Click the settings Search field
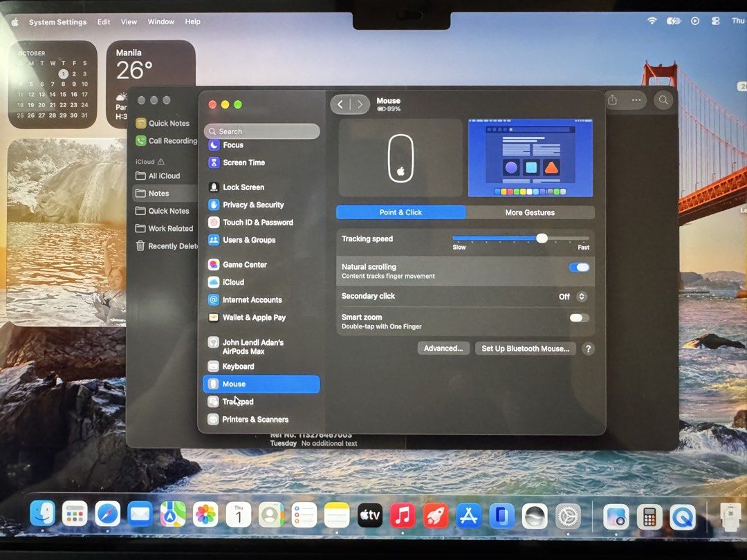 pos(262,131)
